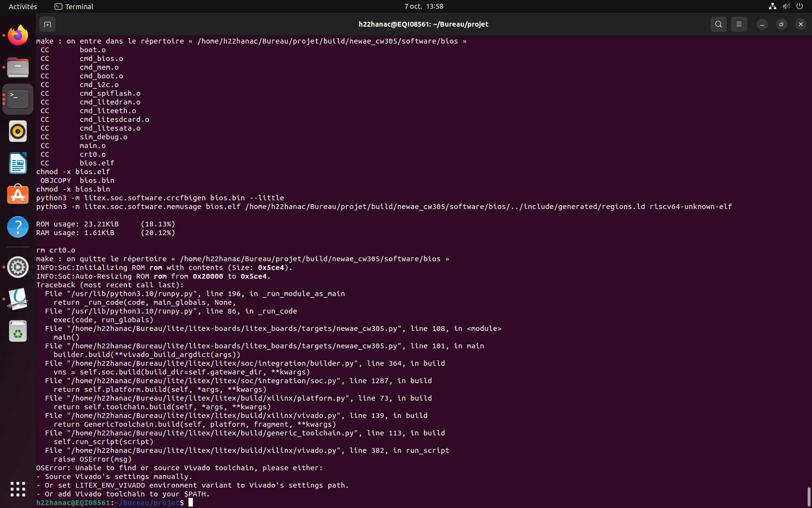Open the terminal hamburger menu
The image size is (812, 508).
[739, 24]
